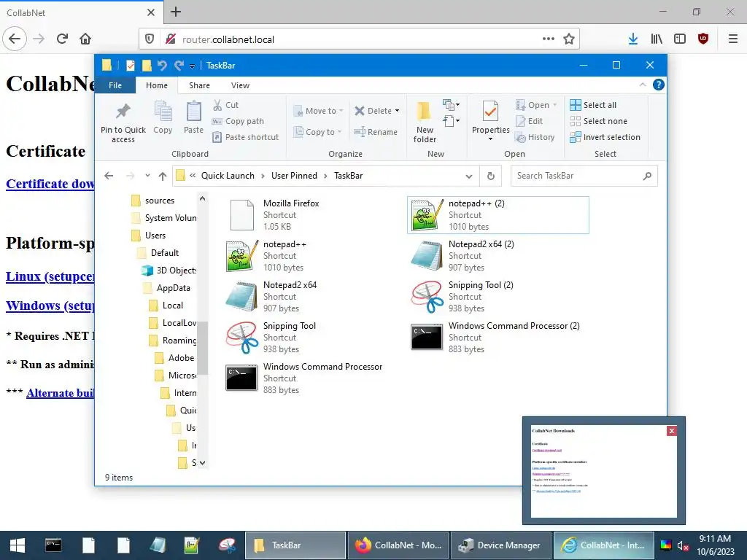Click CollabNet Downloads preview thumbnail

tap(603, 471)
